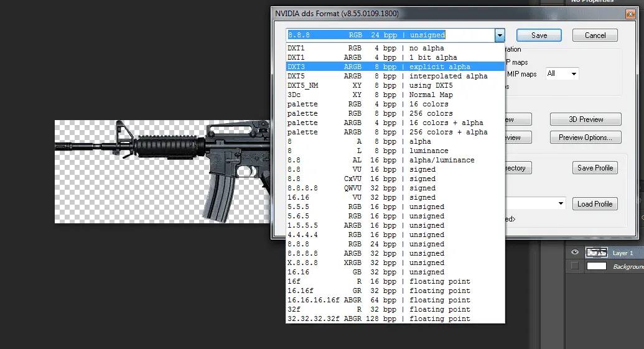Select 8.8 AL alpha/luminance format

tap(395, 160)
